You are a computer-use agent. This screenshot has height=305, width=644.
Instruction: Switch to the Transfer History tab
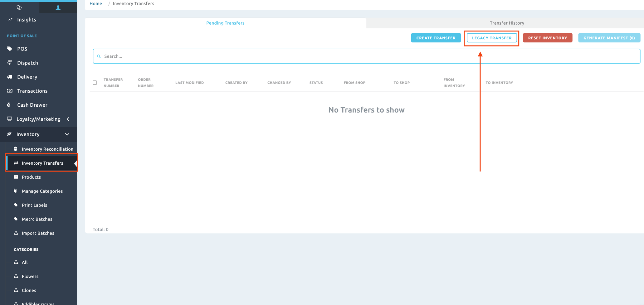coord(507,23)
